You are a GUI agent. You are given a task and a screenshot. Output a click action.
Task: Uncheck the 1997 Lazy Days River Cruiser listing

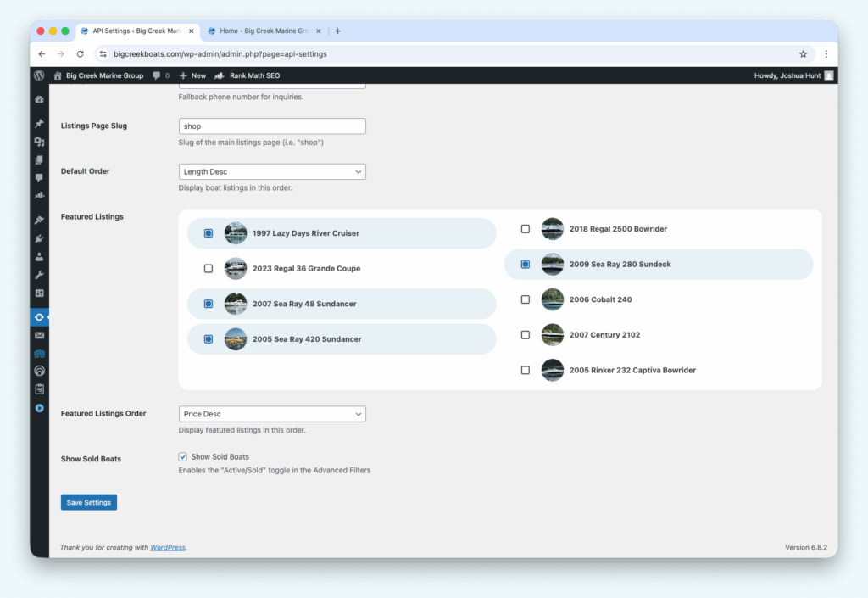pos(209,233)
